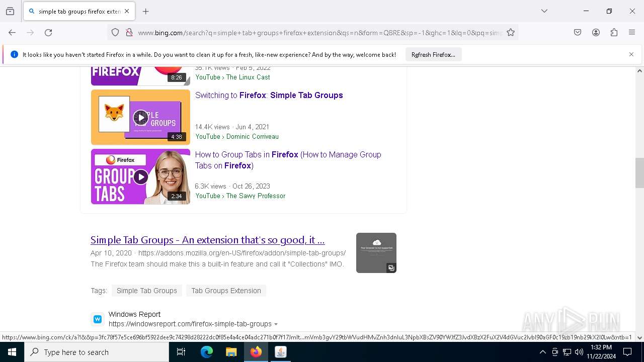This screenshot has width=644, height=362.
Task: Open Firefox account icon
Action: (x=596, y=33)
